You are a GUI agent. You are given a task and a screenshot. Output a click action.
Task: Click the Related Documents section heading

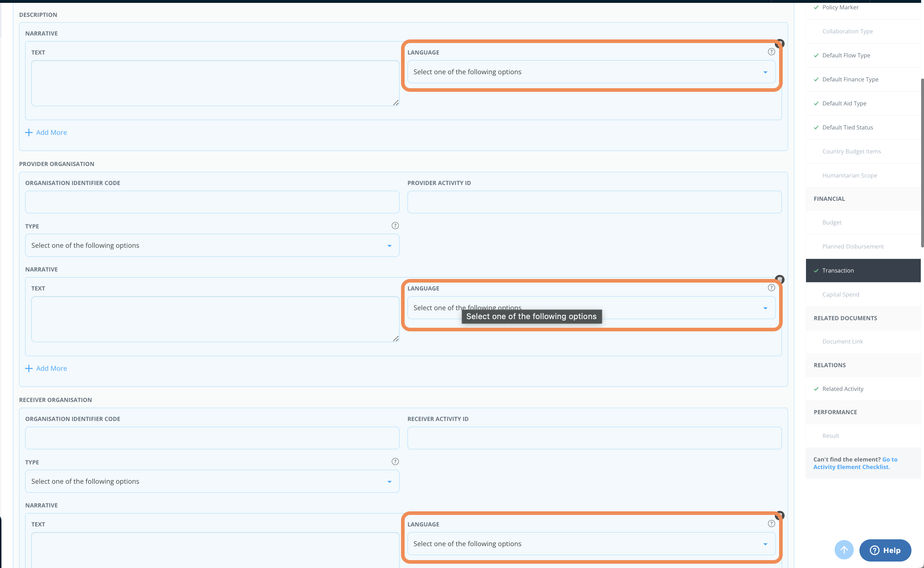coord(845,318)
